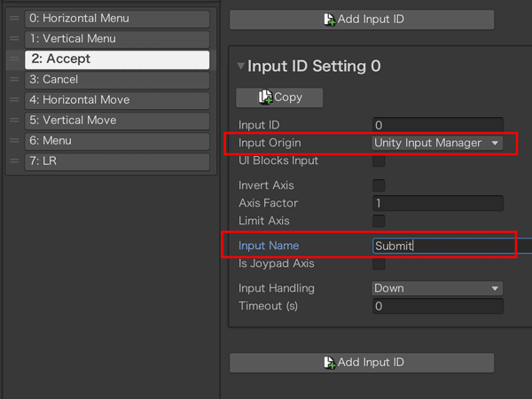The width and height of the screenshot is (532, 399).
Task: Click the drag handle next to LR
Action: point(14,160)
